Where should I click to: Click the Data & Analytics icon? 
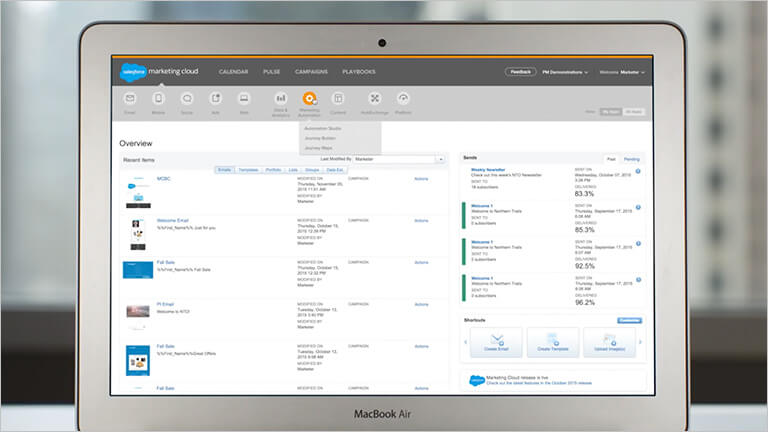[281, 99]
